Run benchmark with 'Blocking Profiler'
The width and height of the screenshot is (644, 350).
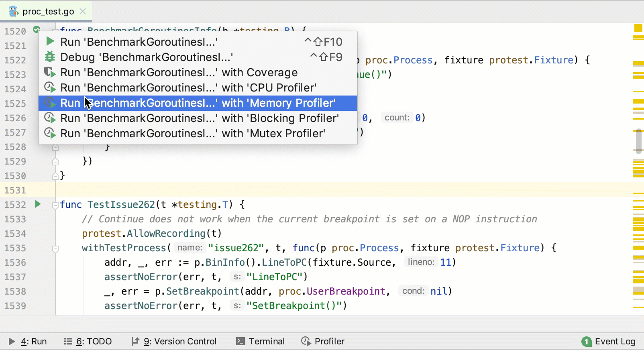[199, 118]
